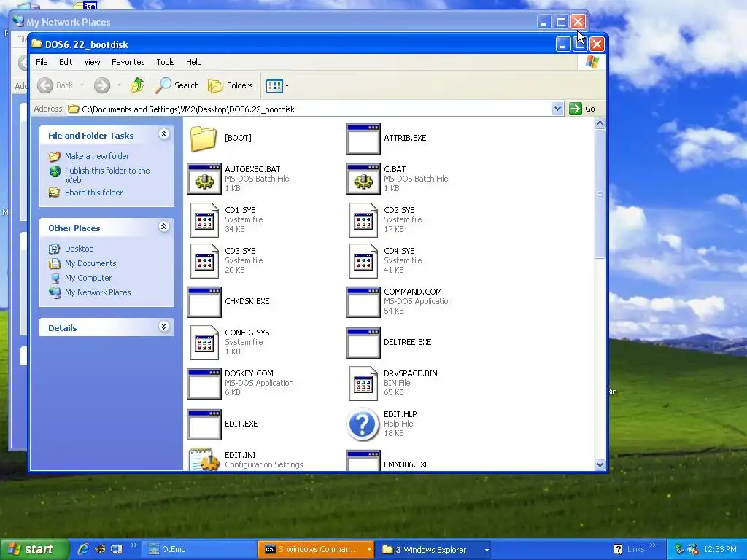Select the EDIT.INI configuration settings icon
This screenshot has width=747, height=560.
pos(204,459)
